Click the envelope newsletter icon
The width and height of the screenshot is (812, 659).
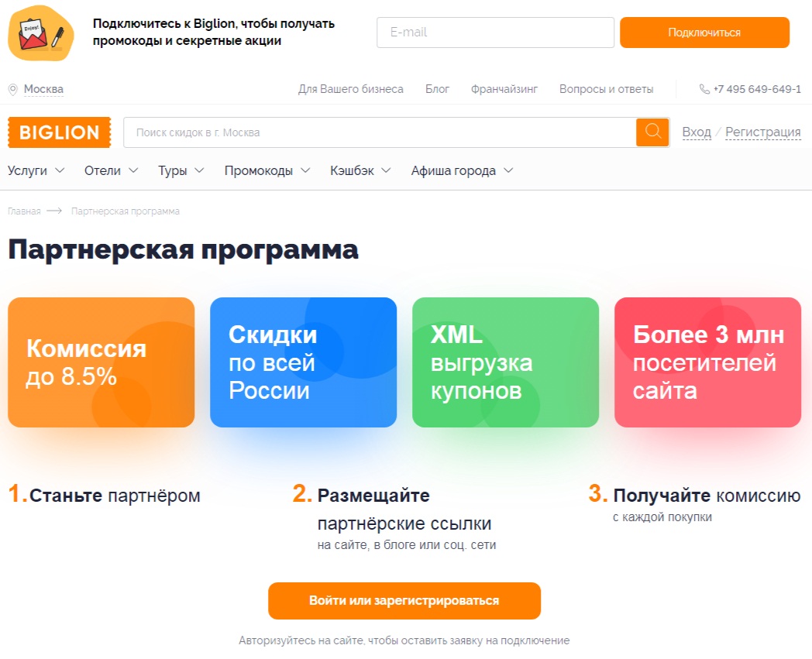[41, 33]
